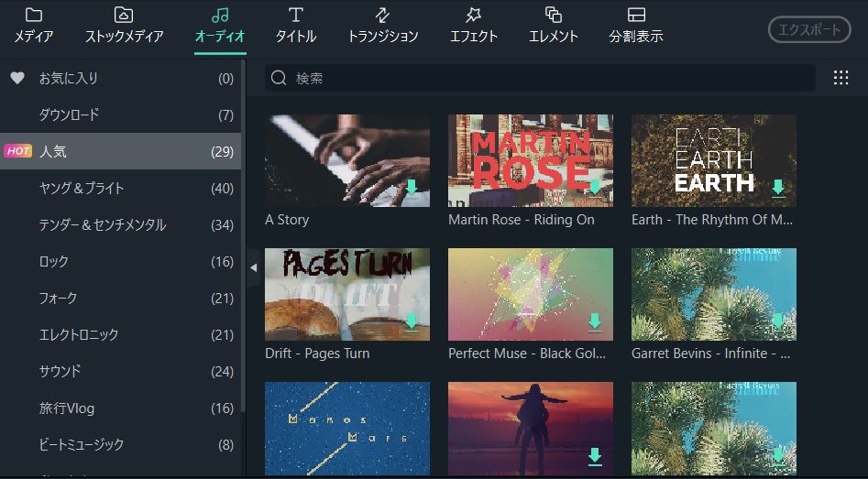The image size is (868, 479).
Task: Download the sunset silhouette track
Action: [595, 457]
